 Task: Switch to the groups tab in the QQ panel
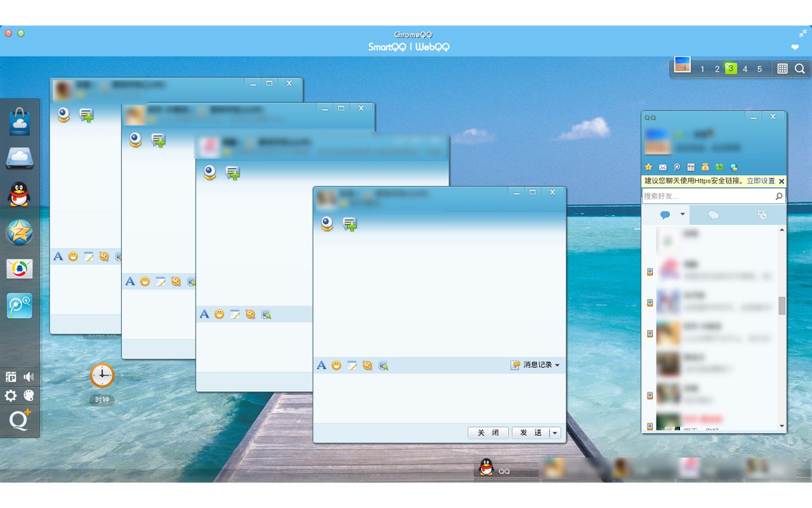(x=714, y=215)
